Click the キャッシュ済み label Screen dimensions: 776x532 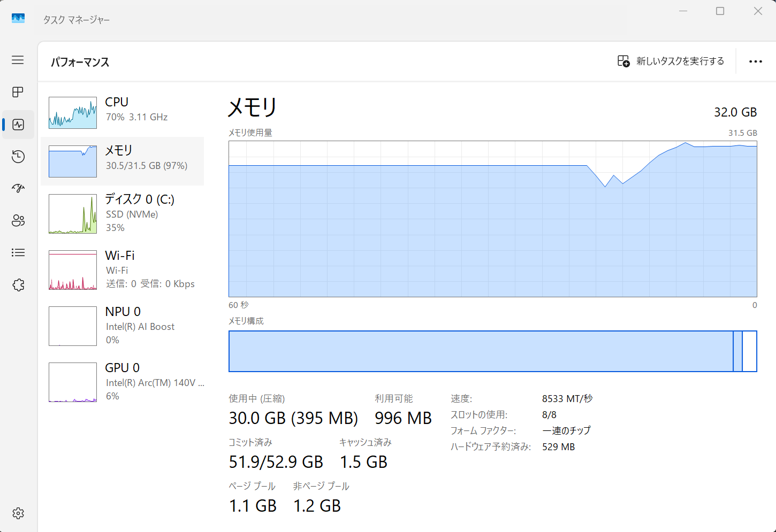366,443
